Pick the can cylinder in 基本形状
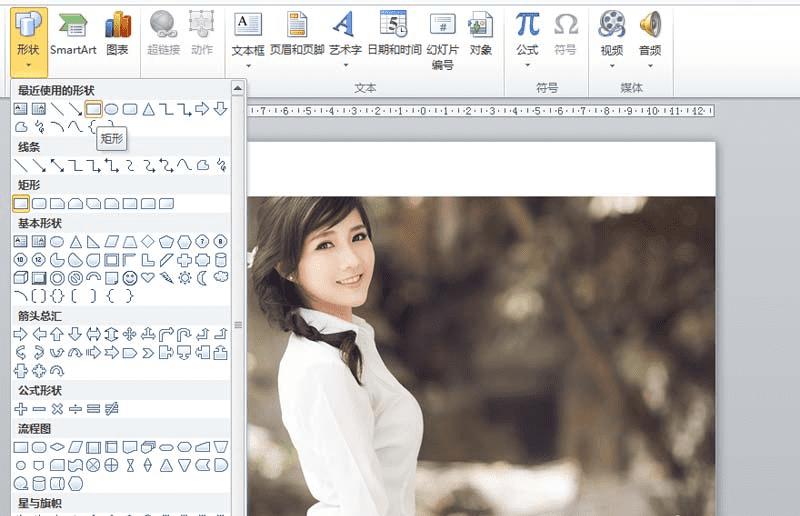 point(221,260)
